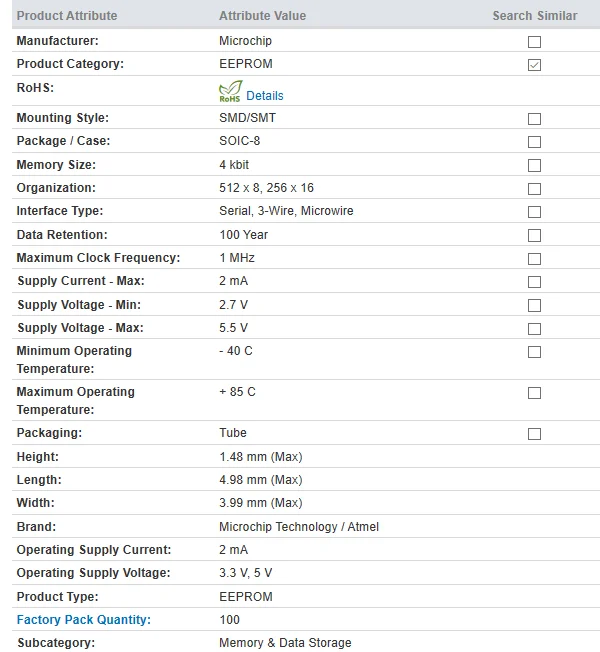
Task: Enable the Supply Current - Max checkbox
Action: pos(534,282)
